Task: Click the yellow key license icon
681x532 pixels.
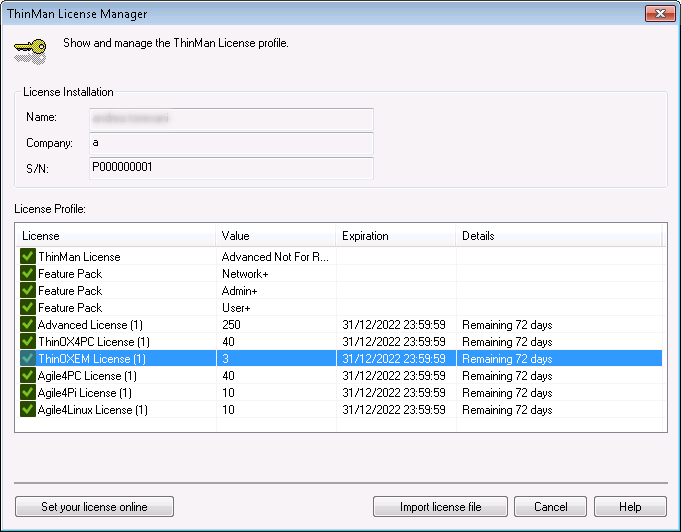Action: point(30,51)
